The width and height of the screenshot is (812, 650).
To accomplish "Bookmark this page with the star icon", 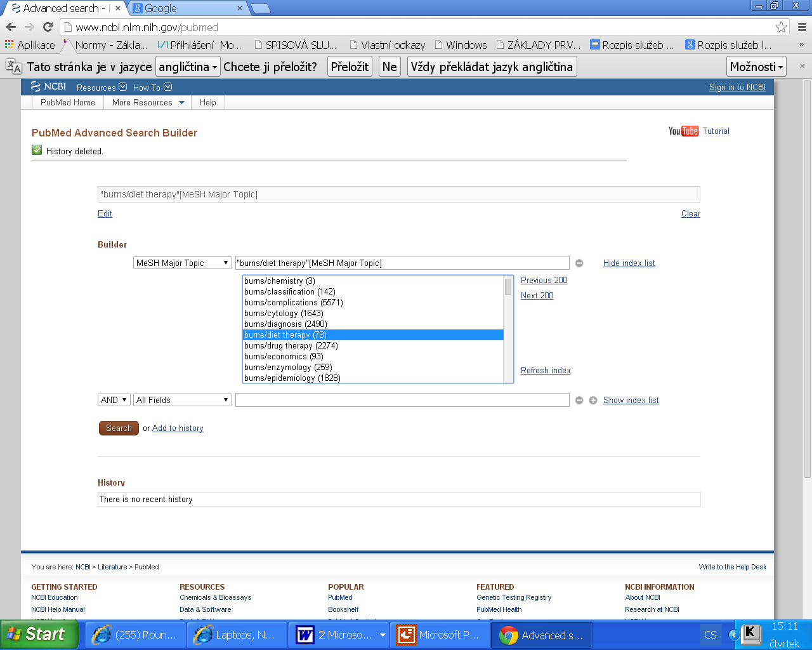I will 782,27.
